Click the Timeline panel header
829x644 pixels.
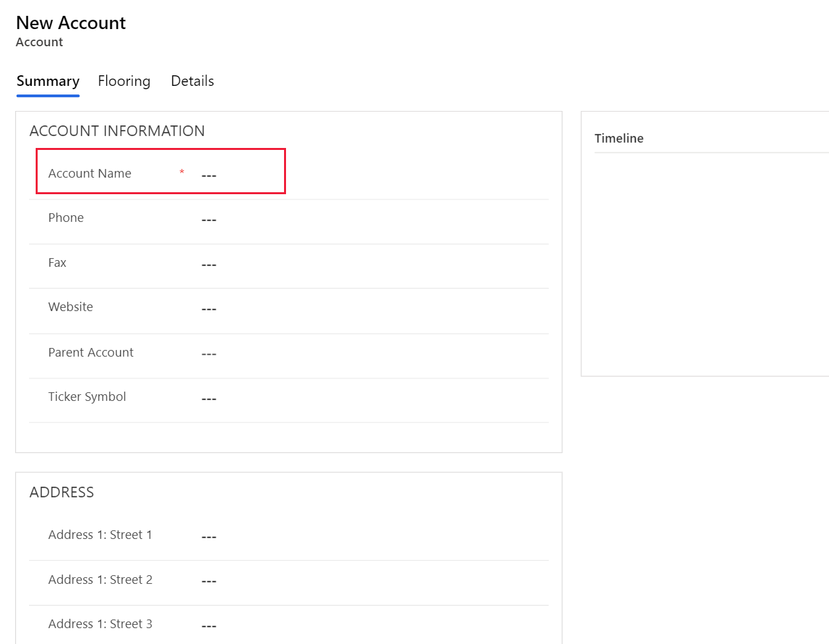tap(619, 138)
